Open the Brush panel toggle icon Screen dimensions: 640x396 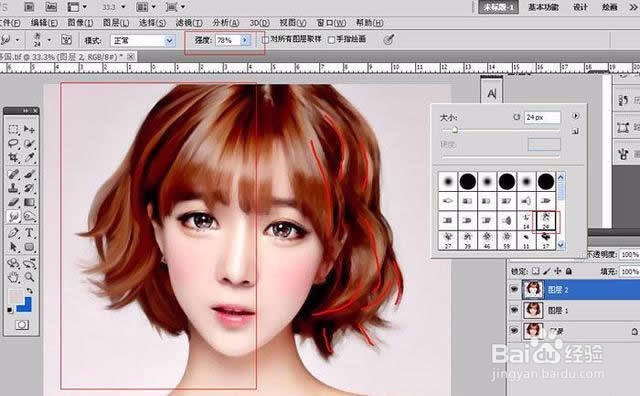coord(66,40)
